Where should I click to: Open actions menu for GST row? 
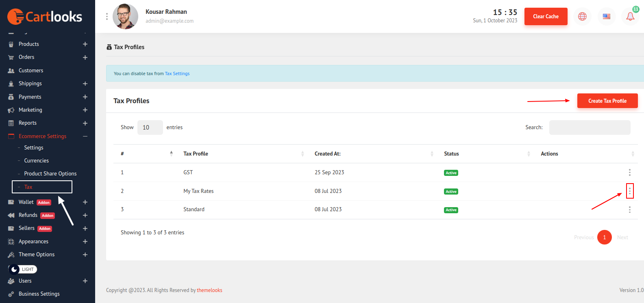pyautogui.click(x=629, y=173)
